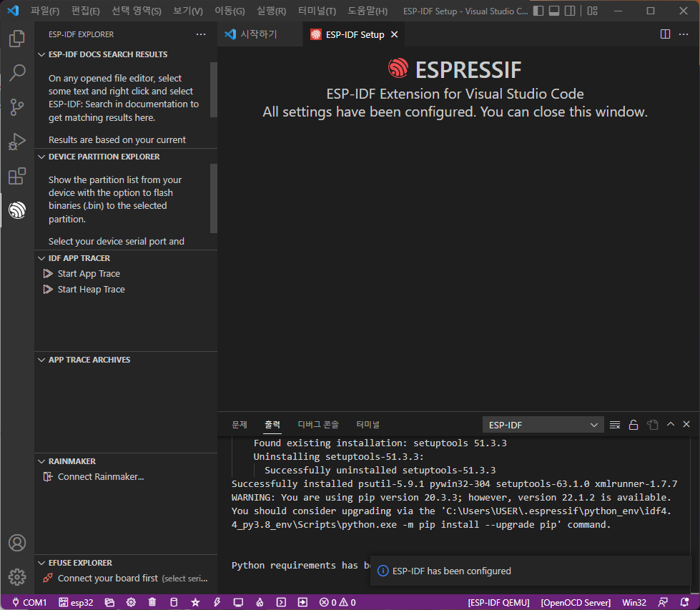Open errors and warnings count in status bar

click(x=337, y=602)
